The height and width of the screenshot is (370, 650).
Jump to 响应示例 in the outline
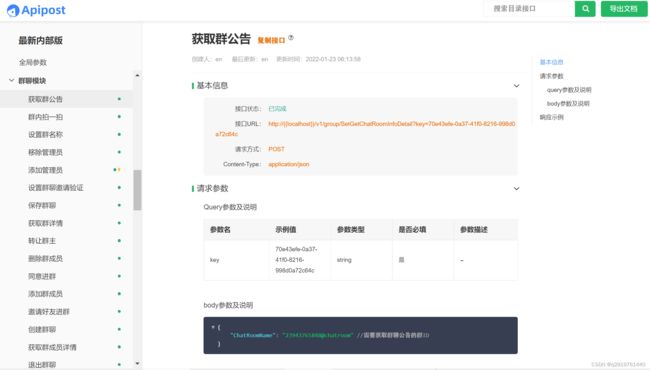point(551,117)
